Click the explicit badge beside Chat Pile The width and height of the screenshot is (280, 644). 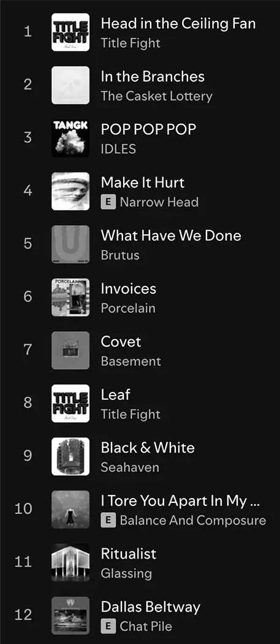(x=108, y=626)
